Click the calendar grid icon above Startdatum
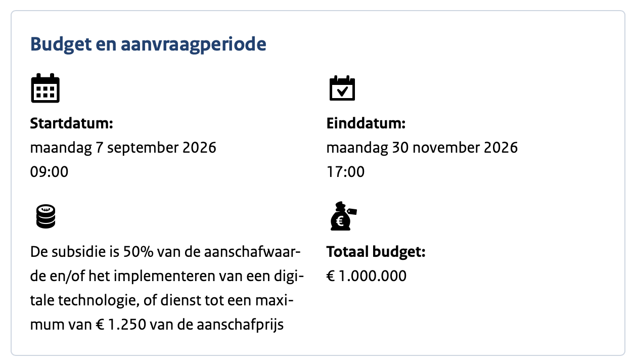Image resolution: width=633 pixels, height=364 pixels. tap(46, 88)
